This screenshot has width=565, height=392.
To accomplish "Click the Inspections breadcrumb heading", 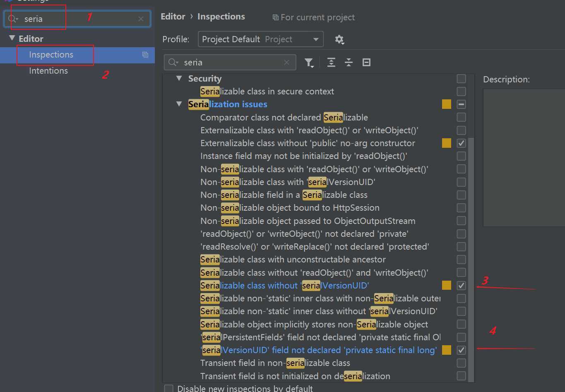I will click(221, 17).
